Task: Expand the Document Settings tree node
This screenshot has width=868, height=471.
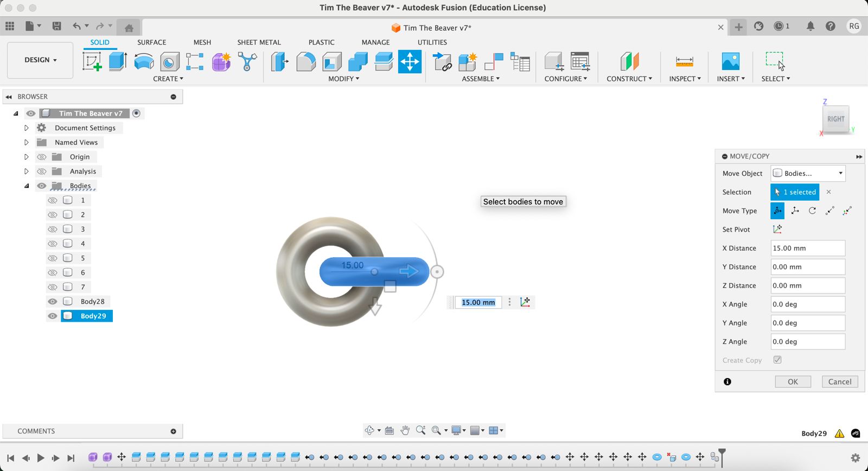Action: (26, 128)
